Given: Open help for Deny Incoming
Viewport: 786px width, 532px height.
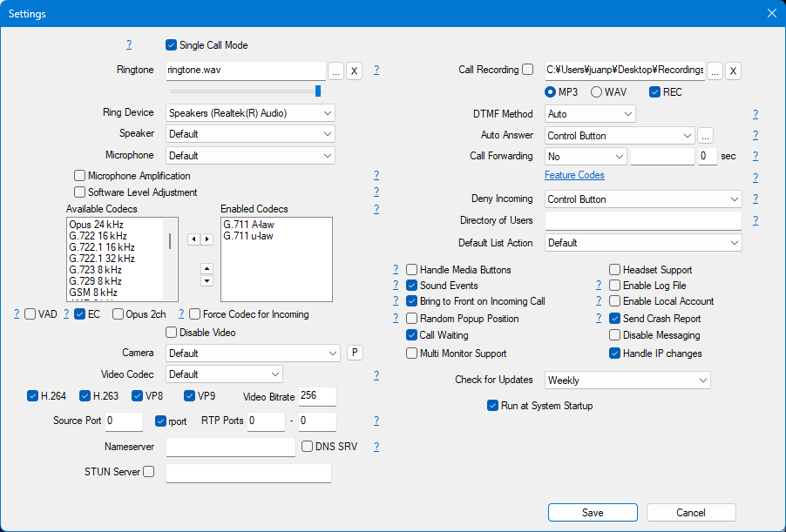Looking at the screenshot, I should pos(756,199).
